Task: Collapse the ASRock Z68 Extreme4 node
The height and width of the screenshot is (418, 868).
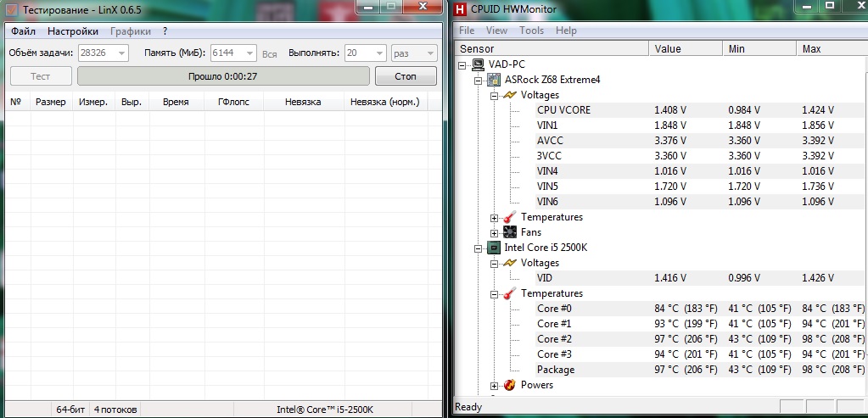Action: click(479, 81)
